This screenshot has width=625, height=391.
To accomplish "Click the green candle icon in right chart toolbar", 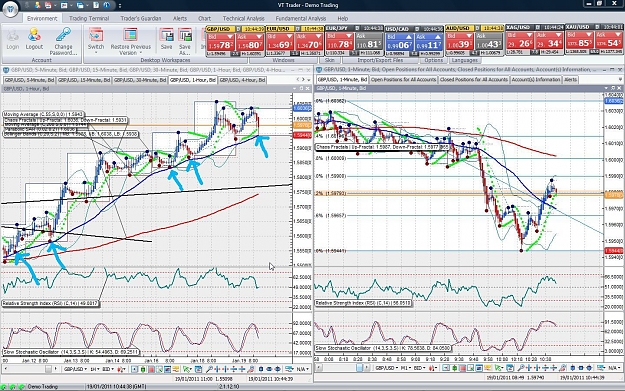I will (454, 369).
